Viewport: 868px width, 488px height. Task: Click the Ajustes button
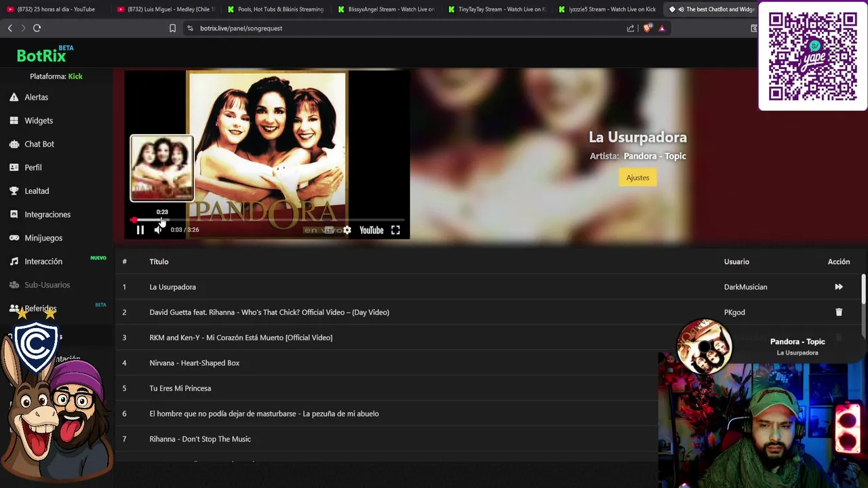637,178
